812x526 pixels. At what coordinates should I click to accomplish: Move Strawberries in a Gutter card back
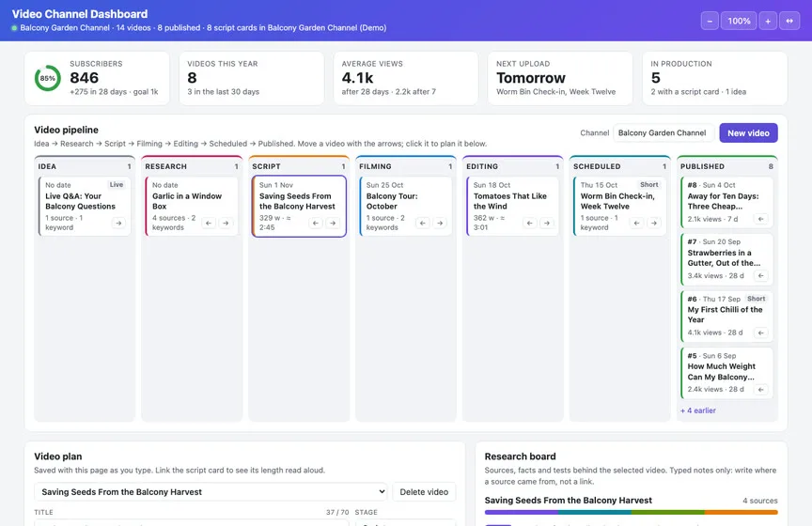tap(760, 276)
